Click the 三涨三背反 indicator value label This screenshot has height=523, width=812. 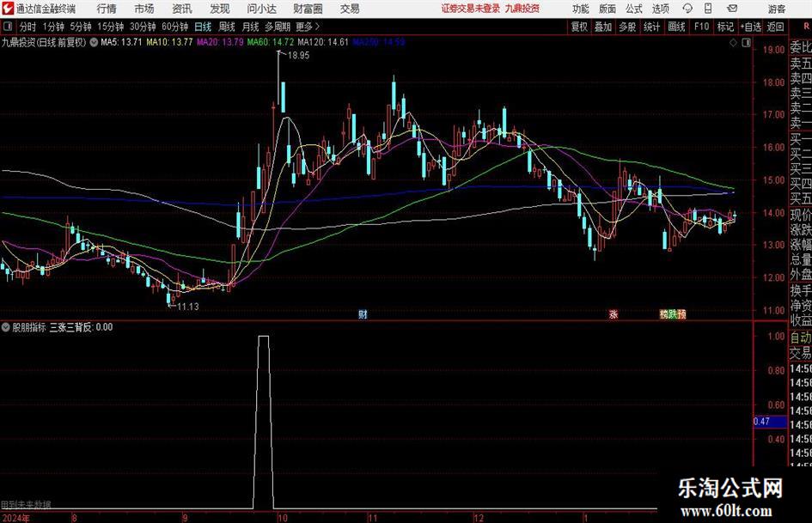click(82, 327)
